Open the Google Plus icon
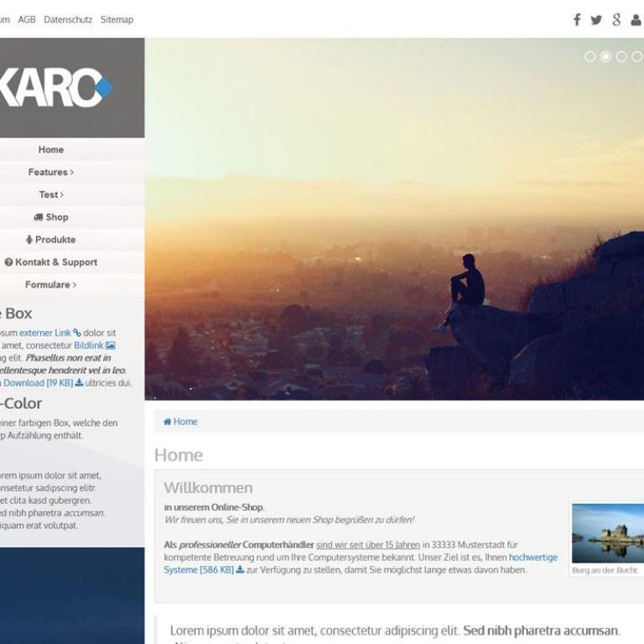This screenshot has height=644, width=644. click(x=616, y=20)
